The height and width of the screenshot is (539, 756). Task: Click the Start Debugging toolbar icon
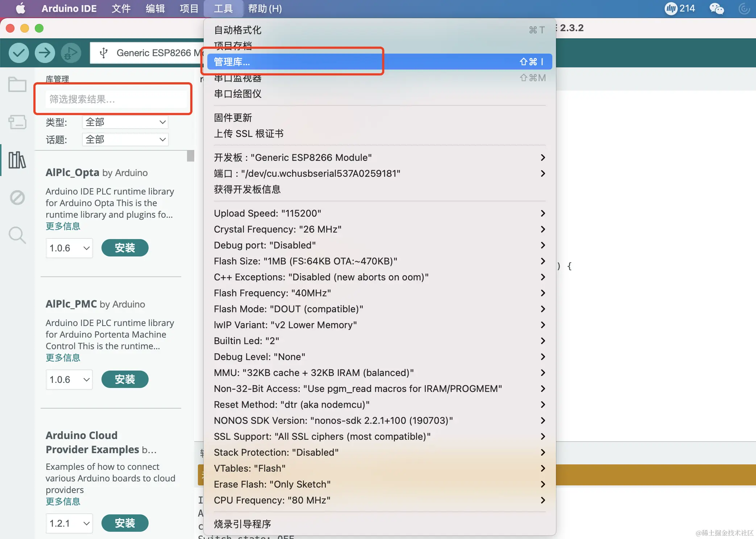(71, 53)
